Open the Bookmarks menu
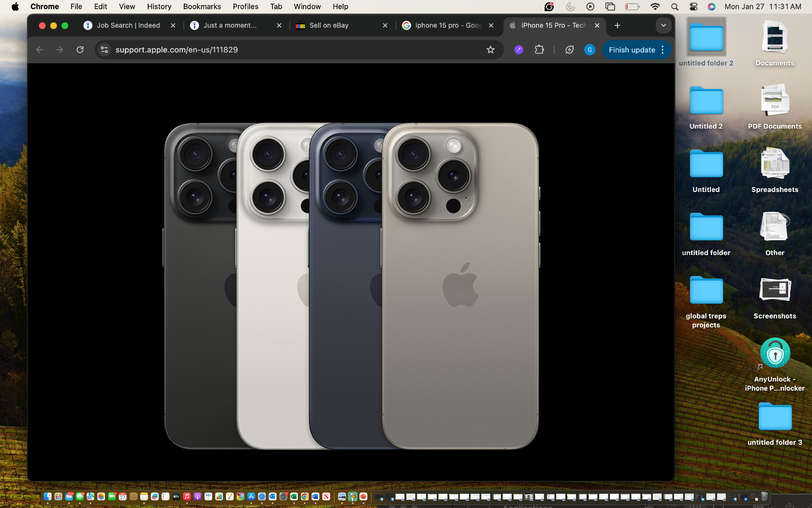This screenshot has height=508, width=812. pos(202,7)
